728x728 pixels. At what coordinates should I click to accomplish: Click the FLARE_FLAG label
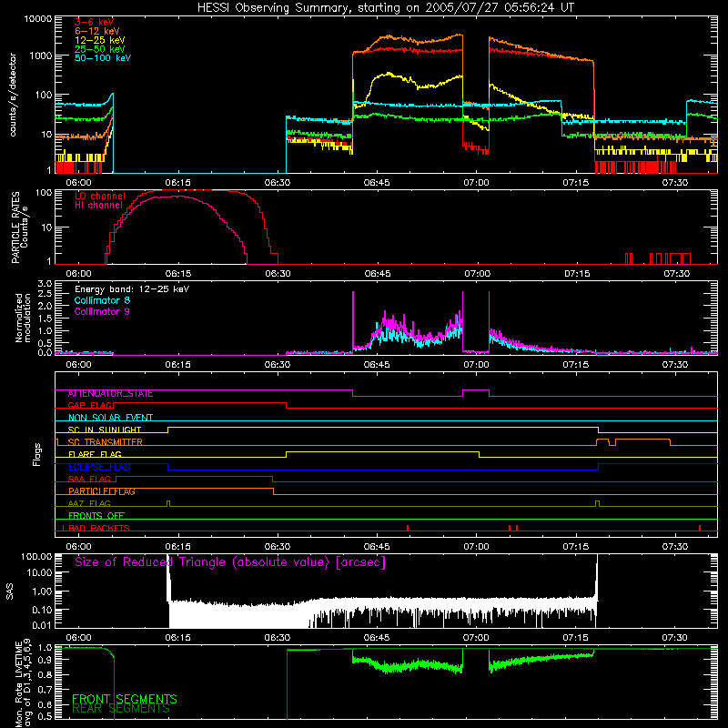(x=95, y=454)
